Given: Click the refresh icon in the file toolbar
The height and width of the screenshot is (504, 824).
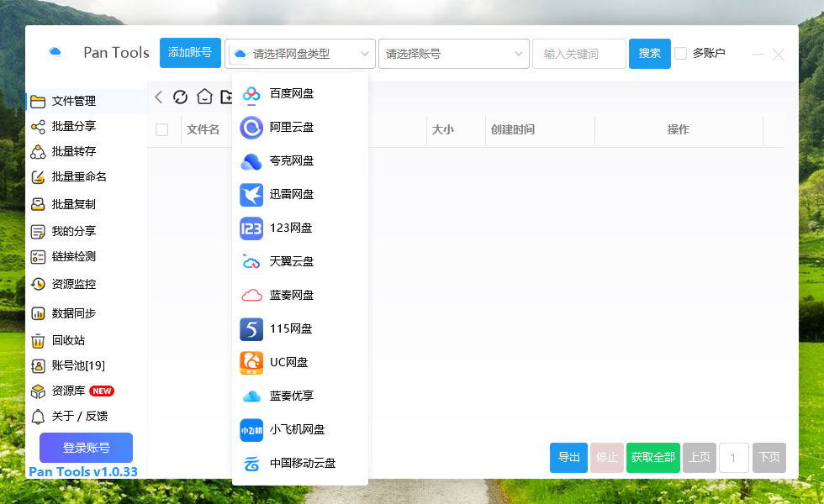Looking at the screenshot, I should (x=180, y=97).
